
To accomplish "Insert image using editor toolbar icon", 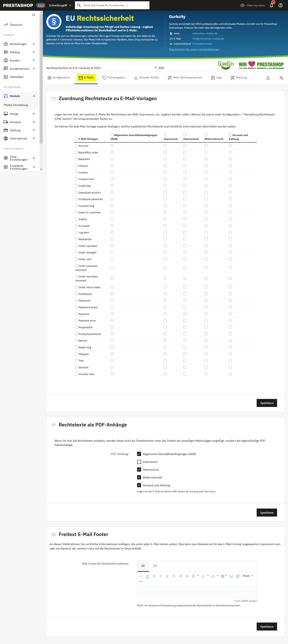I will coord(231,576).
